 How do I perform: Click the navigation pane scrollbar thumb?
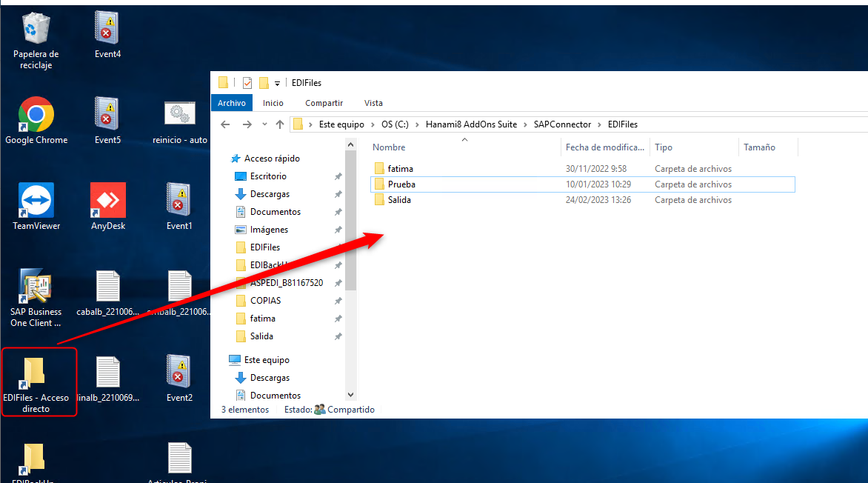click(x=350, y=221)
